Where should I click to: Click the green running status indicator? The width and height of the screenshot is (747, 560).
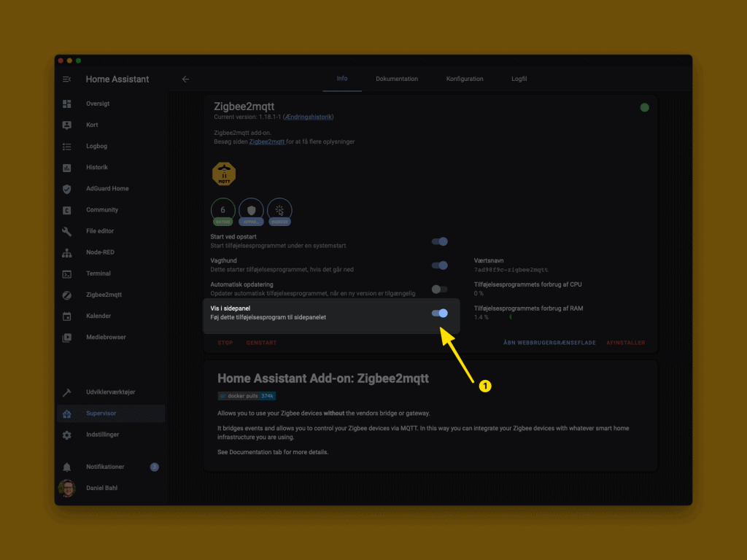[644, 108]
